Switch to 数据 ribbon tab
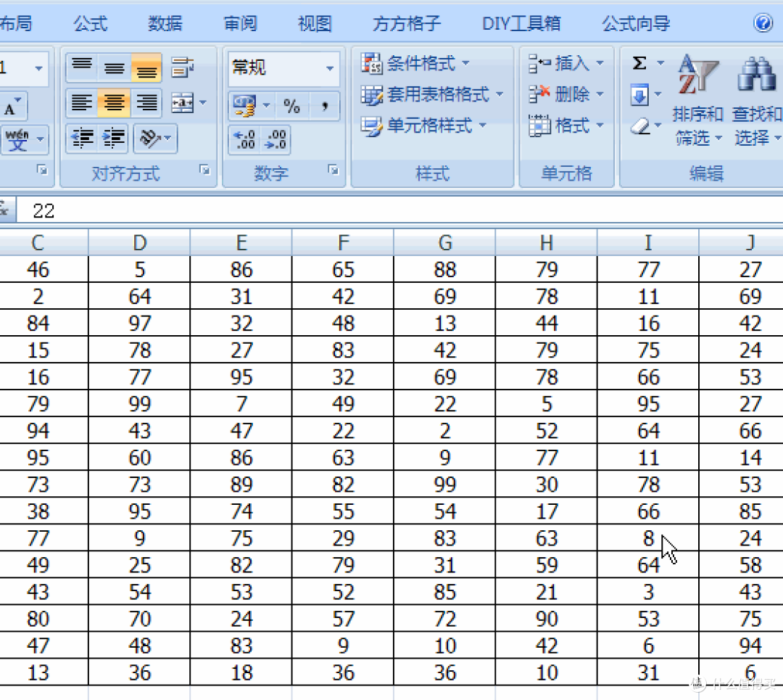783x700 pixels. pyautogui.click(x=165, y=23)
